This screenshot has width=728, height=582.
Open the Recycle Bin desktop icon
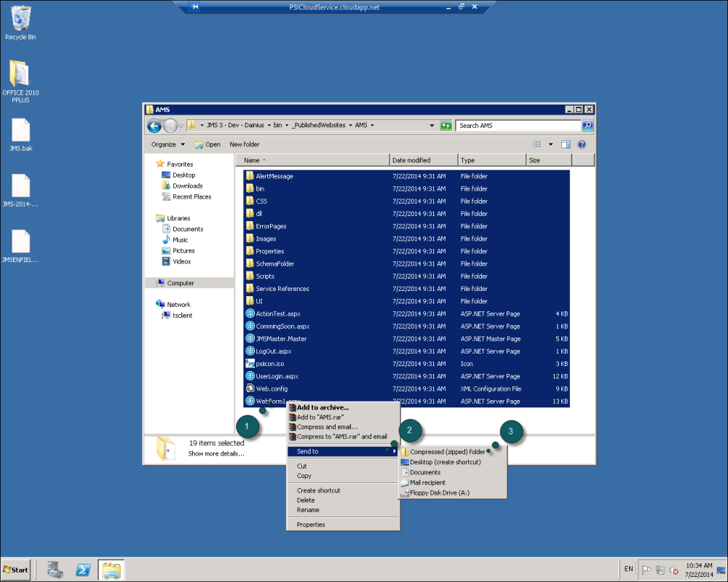[x=20, y=23]
